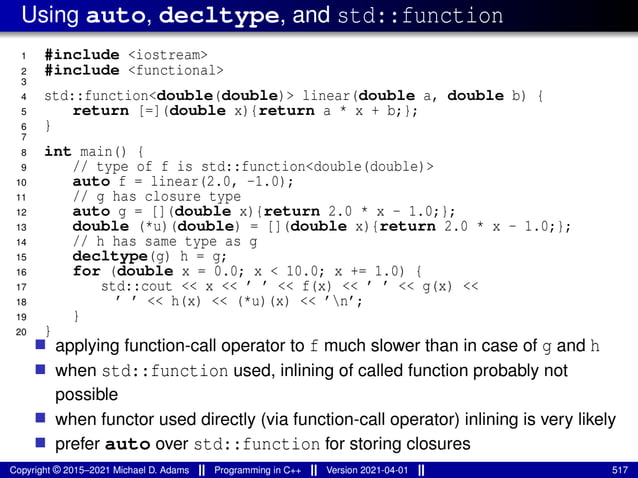The height and width of the screenshot is (478, 638).
Task: Click the blue square marker before 'applying function-call'
Action: point(40,345)
